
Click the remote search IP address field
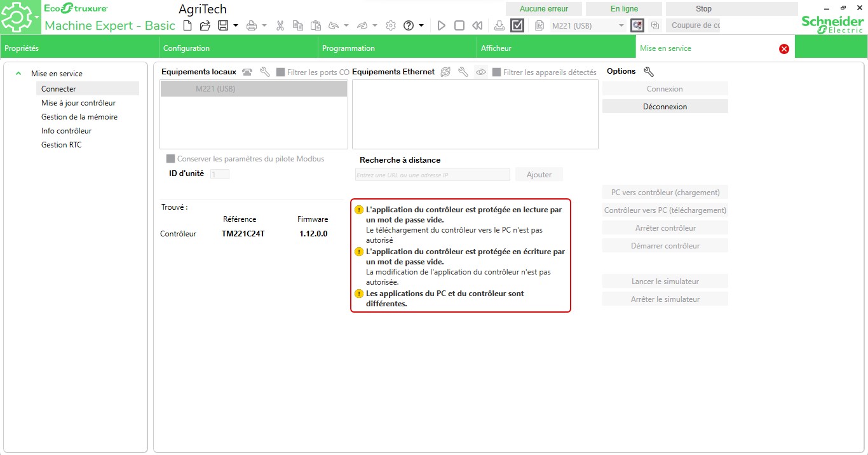[x=432, y=175]
